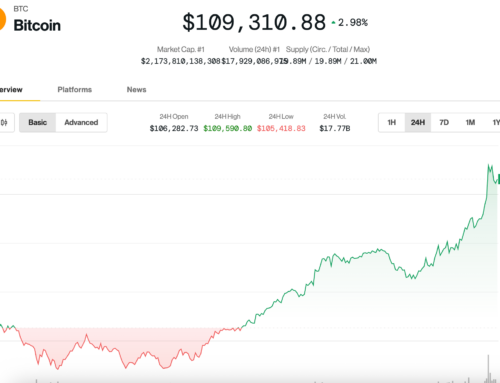Set chart range to 1M
500x383 pixels.
[x=470, y=123]
